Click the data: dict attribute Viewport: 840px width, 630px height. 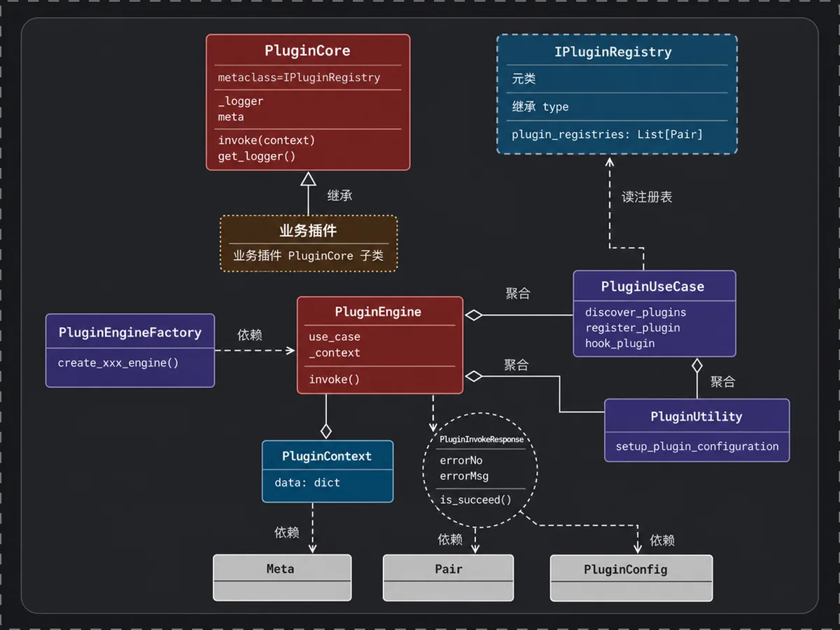click(307, 482)
